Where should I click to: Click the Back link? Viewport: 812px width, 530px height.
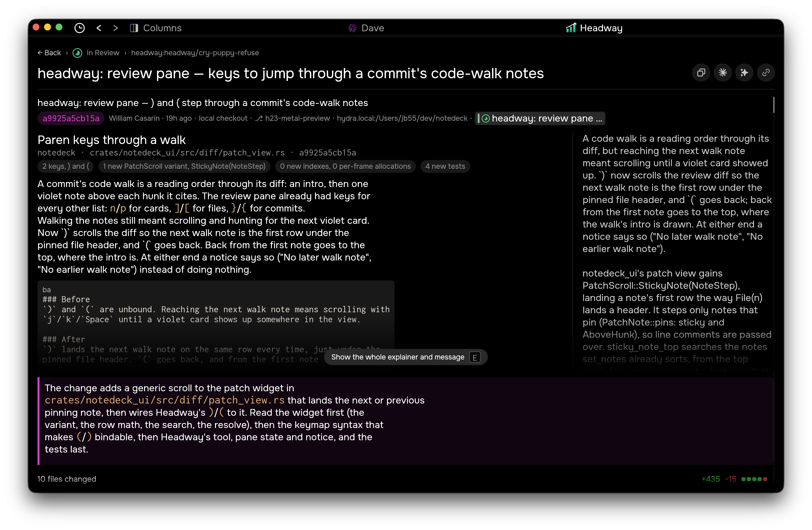tap(49, 52)
